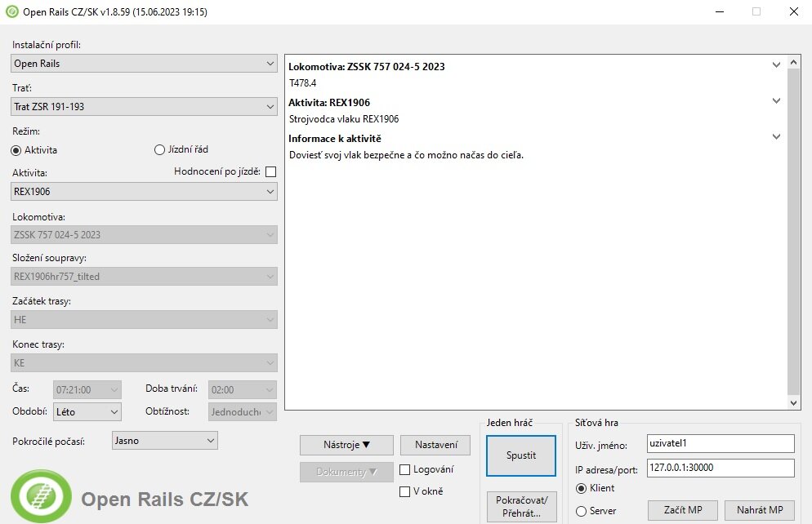This screenshot has width=812, height=524.
Task: Click the Pokračovat/Přehrát button
Action: click(520, 506)
